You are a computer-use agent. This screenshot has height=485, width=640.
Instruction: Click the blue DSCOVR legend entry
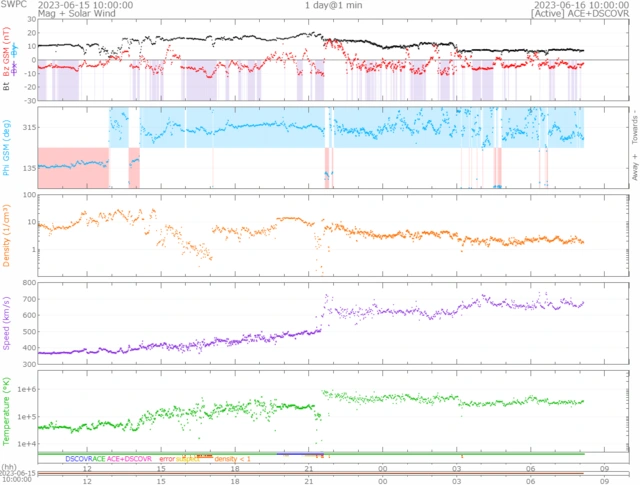pos(79,459)
